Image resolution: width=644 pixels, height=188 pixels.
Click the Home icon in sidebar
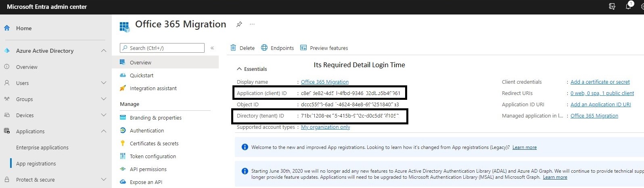tap(6, 28)
